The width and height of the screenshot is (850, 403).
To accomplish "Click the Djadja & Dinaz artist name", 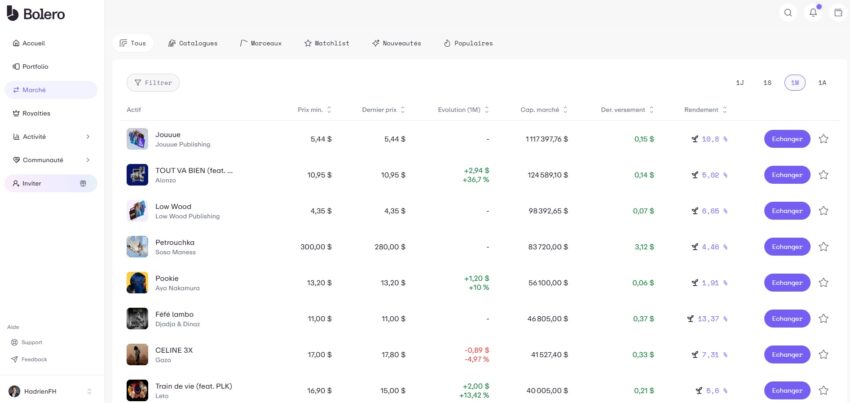I will tap(177, 324).
